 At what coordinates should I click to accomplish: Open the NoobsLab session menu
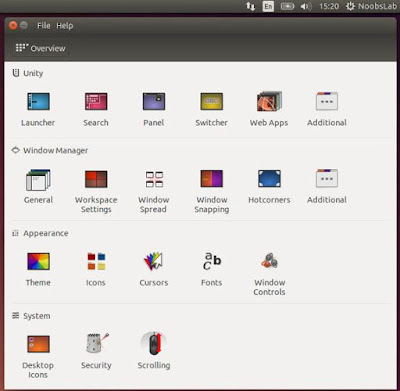pyautogui.click(x=371, y=6)
